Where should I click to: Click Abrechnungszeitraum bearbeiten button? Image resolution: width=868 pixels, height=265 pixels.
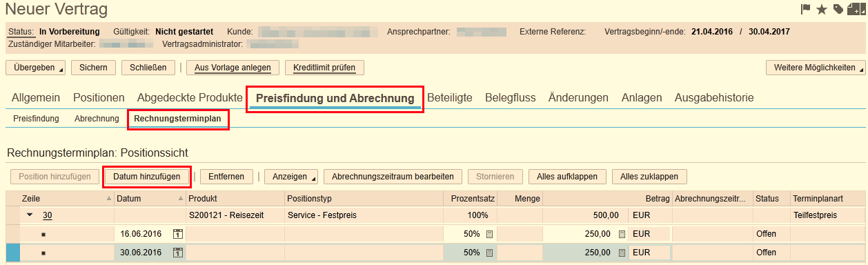[393, 177]
